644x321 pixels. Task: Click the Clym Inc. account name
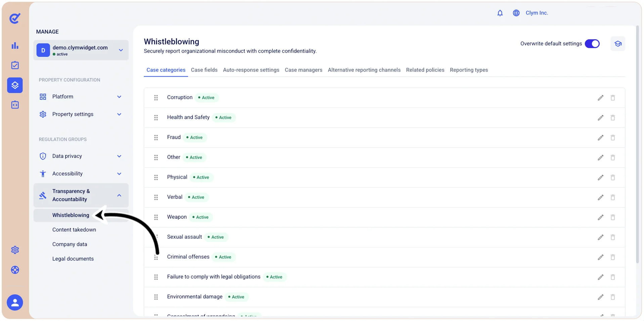[x=536, y=13]
